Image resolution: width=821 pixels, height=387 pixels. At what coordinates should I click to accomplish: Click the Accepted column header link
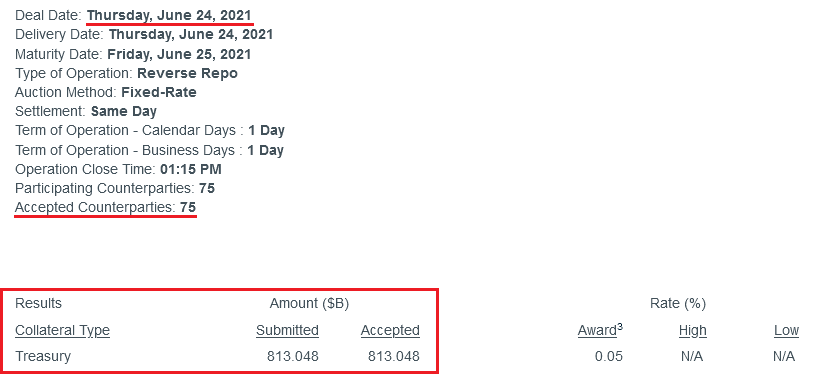pos(390,330)
